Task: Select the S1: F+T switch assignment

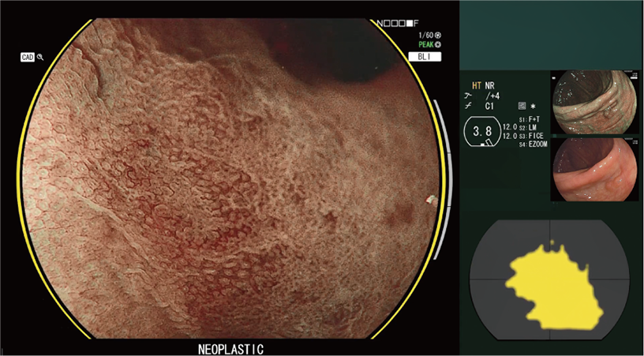Action: [532, 118]
